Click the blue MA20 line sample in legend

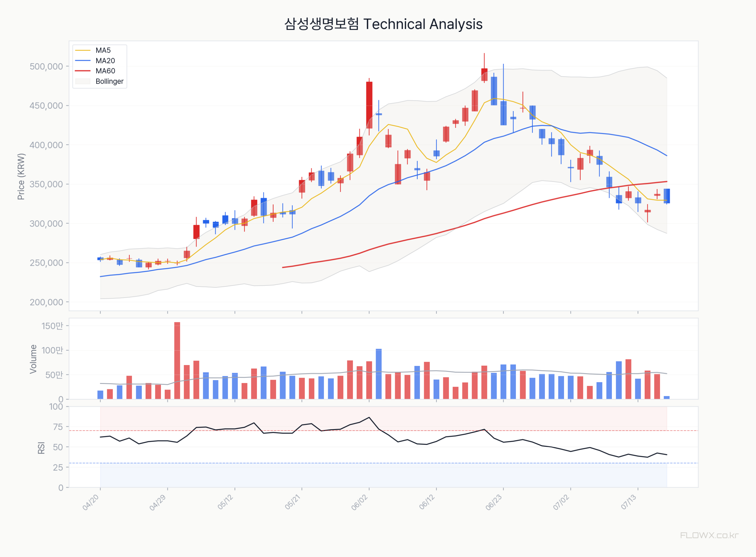point(83,61)
